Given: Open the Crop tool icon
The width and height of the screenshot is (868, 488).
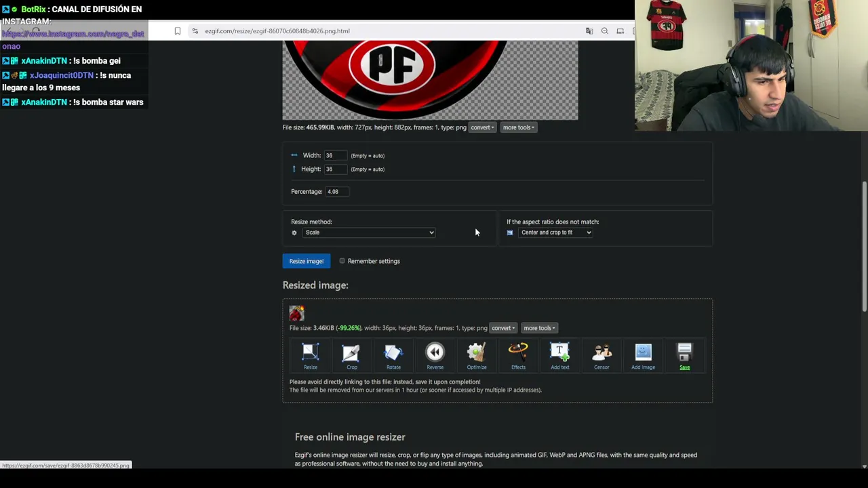Looking at the screenshot, I should click(351, 352).
